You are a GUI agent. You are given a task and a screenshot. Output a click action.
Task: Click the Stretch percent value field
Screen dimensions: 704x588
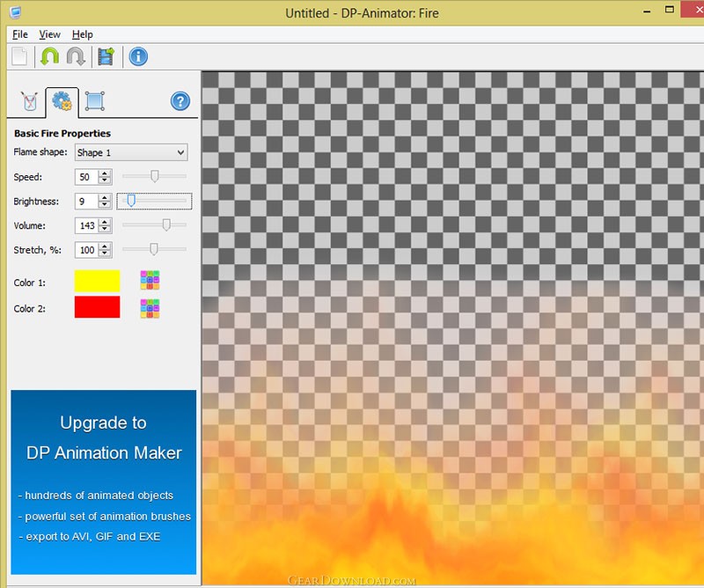(x=86, y=250)
